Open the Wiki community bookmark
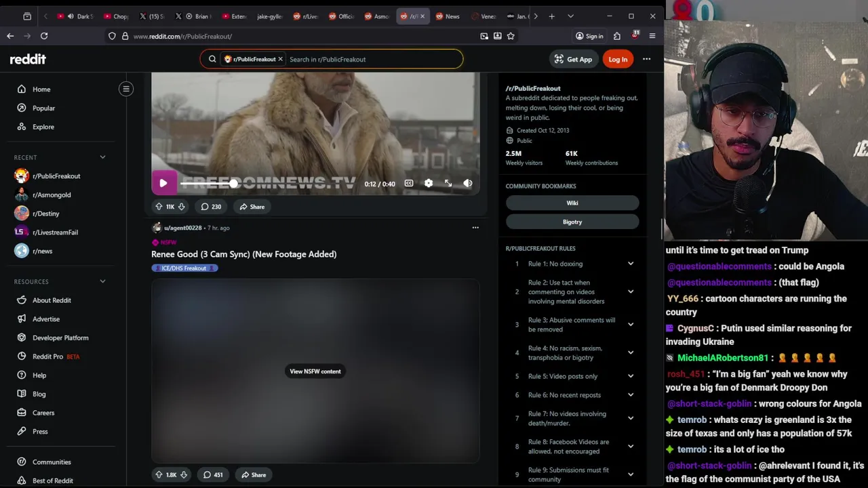 tap(572, 203)
